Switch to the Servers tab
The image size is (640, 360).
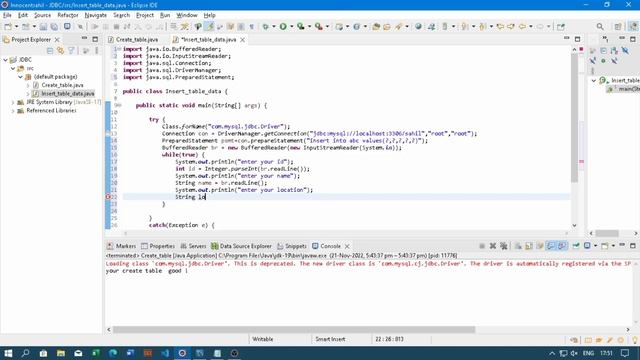193,246
